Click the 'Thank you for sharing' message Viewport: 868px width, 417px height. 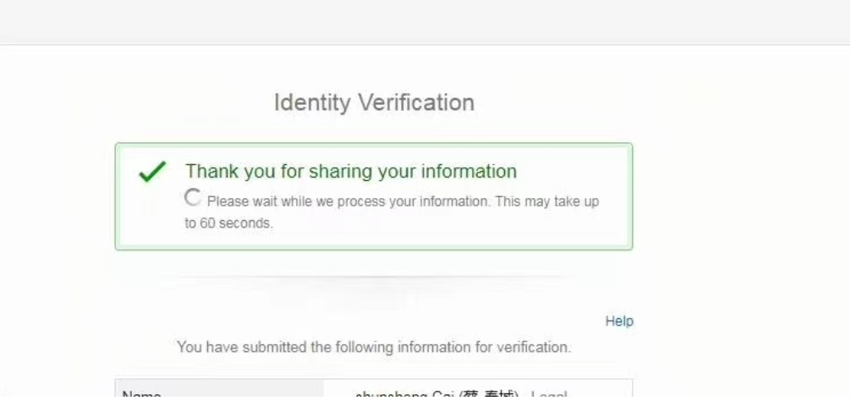(x=351, y=171)
